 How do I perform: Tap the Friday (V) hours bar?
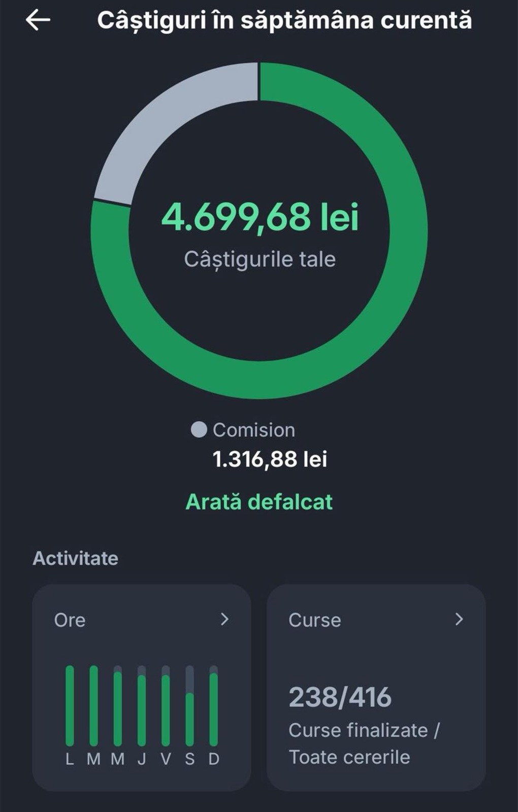pos(166,709)
